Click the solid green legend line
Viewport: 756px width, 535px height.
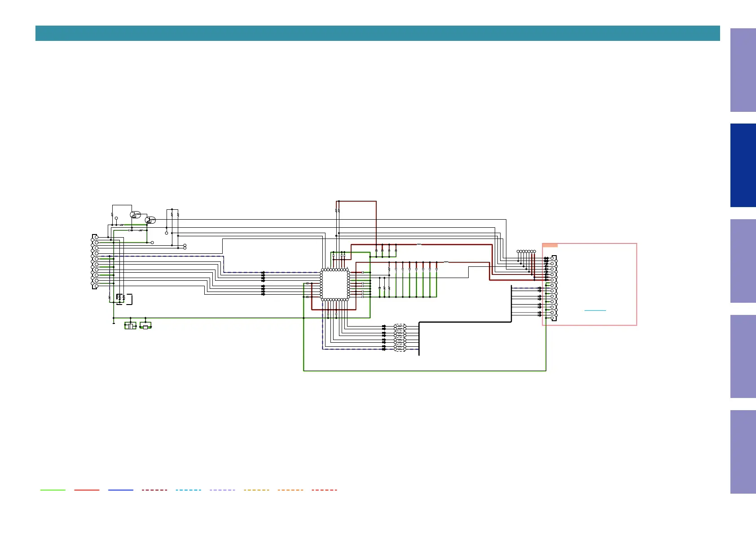click(53, 490)
